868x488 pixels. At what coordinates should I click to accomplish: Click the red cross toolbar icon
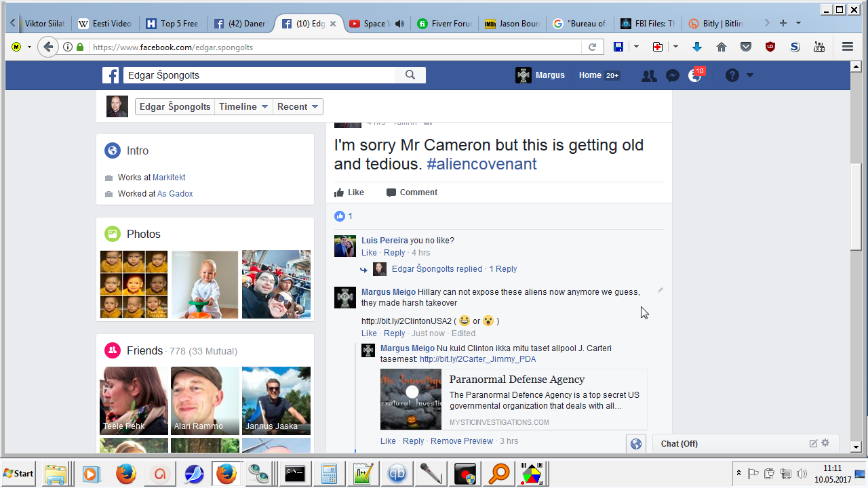pyautogui.click(x=658, y=47)
